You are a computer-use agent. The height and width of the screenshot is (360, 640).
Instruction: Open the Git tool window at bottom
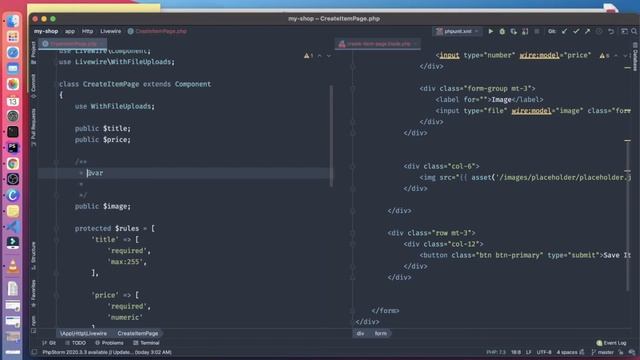point(49,343)
